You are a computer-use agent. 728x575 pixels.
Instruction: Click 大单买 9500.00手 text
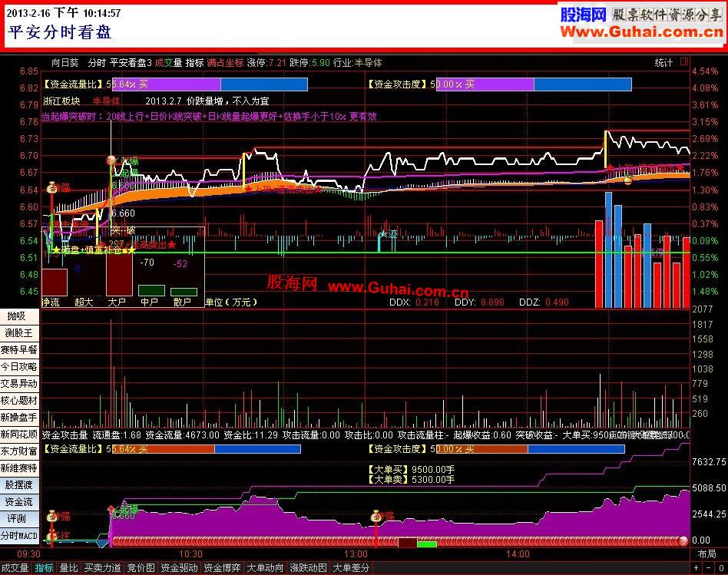tap(411, 470)
